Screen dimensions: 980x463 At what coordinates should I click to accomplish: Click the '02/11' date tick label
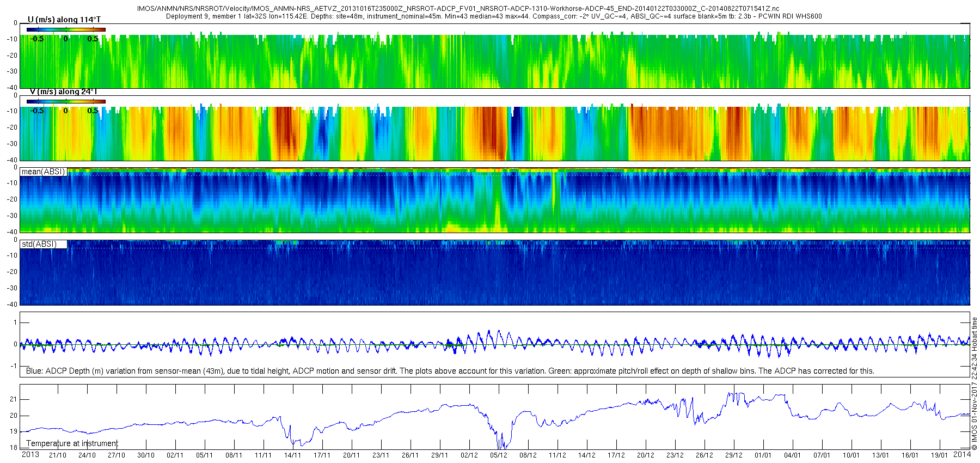[x=175, y=455]
